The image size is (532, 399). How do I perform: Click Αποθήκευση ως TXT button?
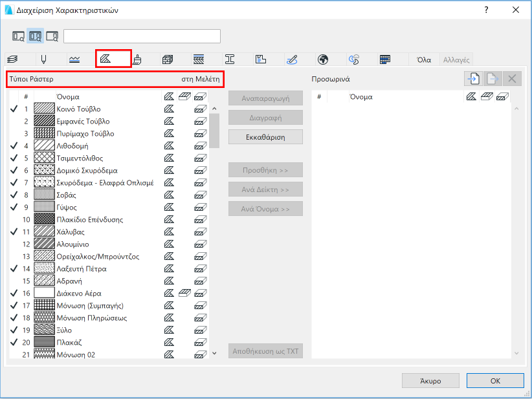click(x=265, y=351)
